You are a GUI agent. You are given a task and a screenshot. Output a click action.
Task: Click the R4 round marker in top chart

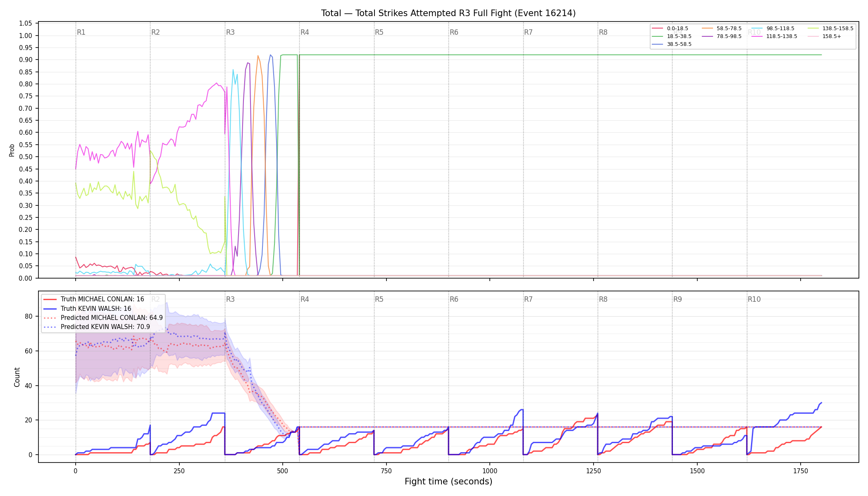(x=305, y=32)
